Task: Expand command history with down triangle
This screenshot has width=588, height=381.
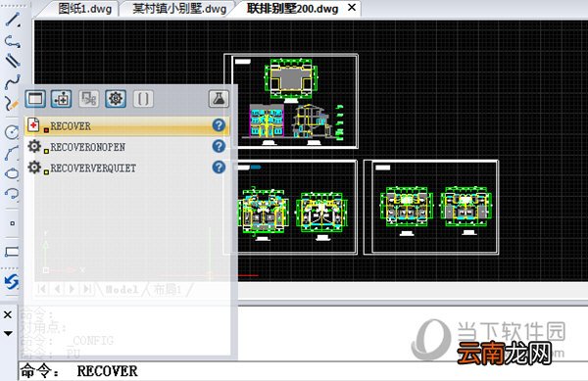Action: tap(8, 333)
